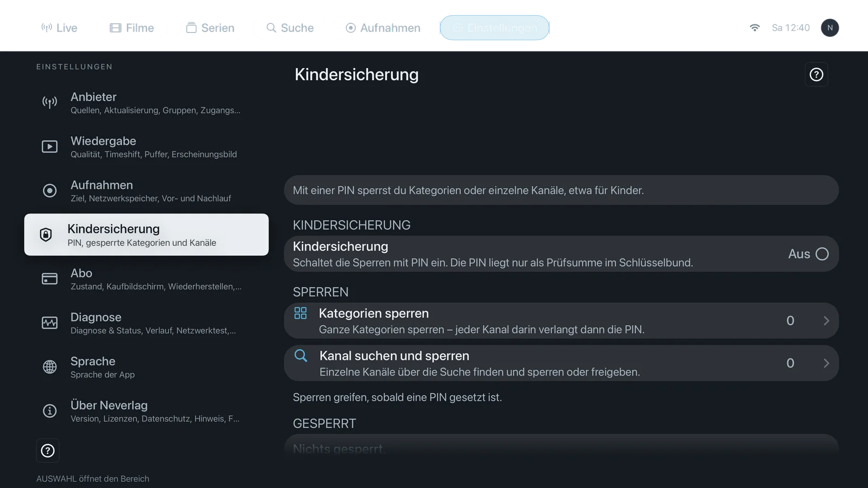Viewport: 868px width, 488px height.
Task: Open Über Neverlag section
Action: (x=146, y=411)
